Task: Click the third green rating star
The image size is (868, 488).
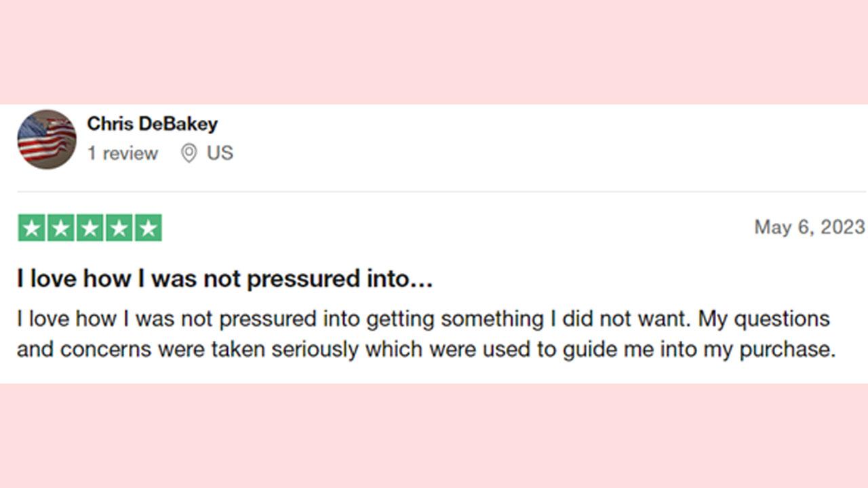Action: click(x=90, y=228)
